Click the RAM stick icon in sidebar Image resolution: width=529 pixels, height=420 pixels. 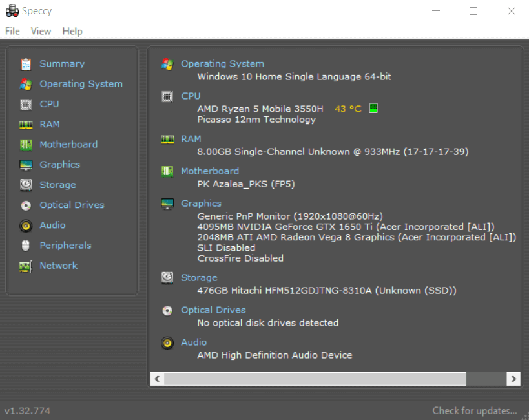pos(26,125)
